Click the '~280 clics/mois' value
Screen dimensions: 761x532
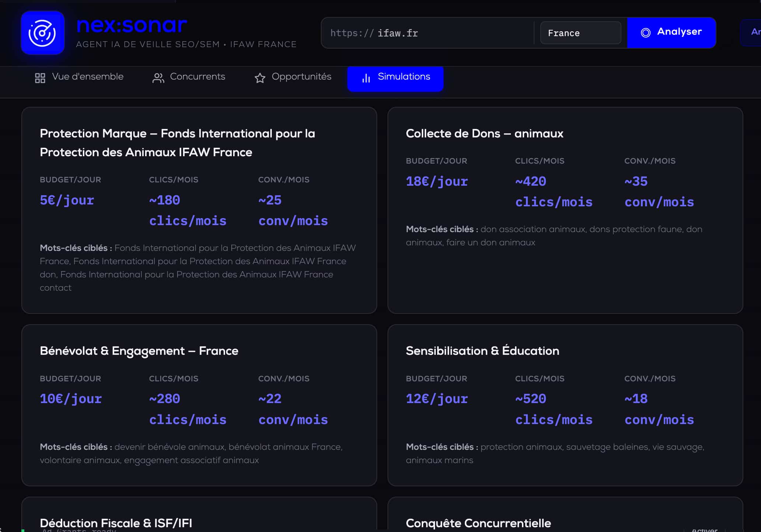pyautogui.click(x=188, y=409)
